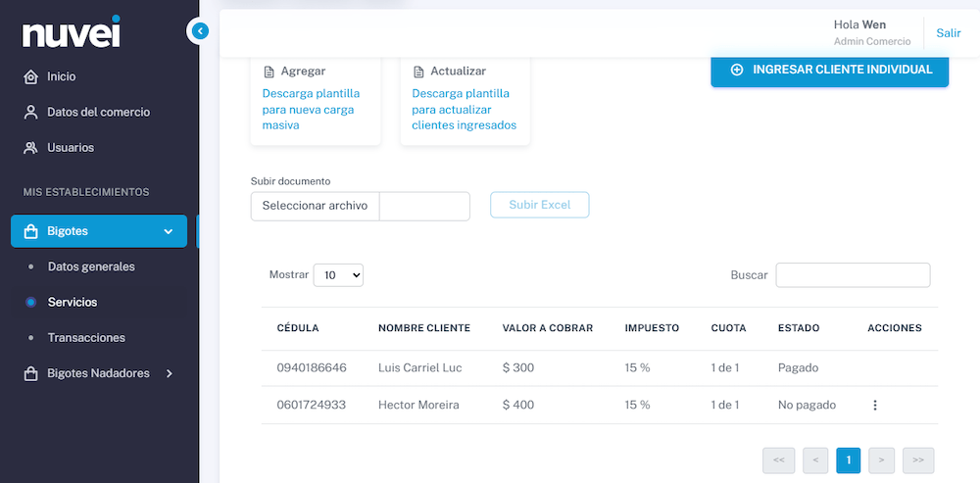Open Transacciones in sidebar
Screen dimensions: 980x483
click(86, 338)
